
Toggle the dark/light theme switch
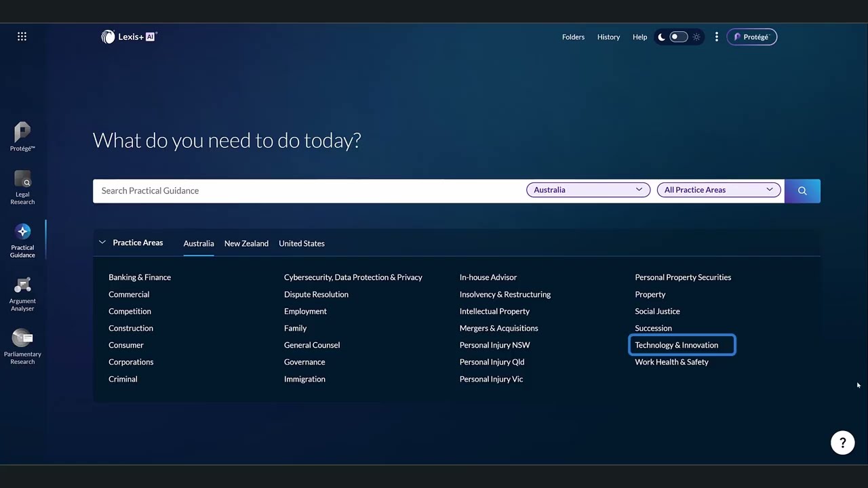tap(679, 37)
